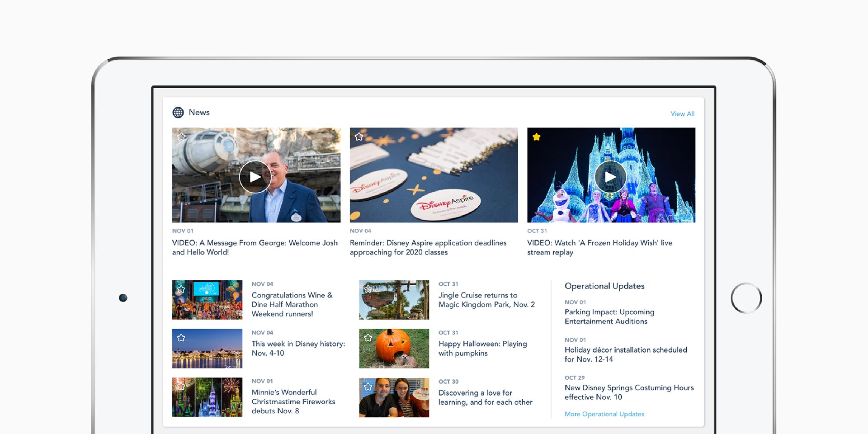Read 'Happy Halloween: Playing with pumpkins'
868x434 pixels.
click(483, 349)
